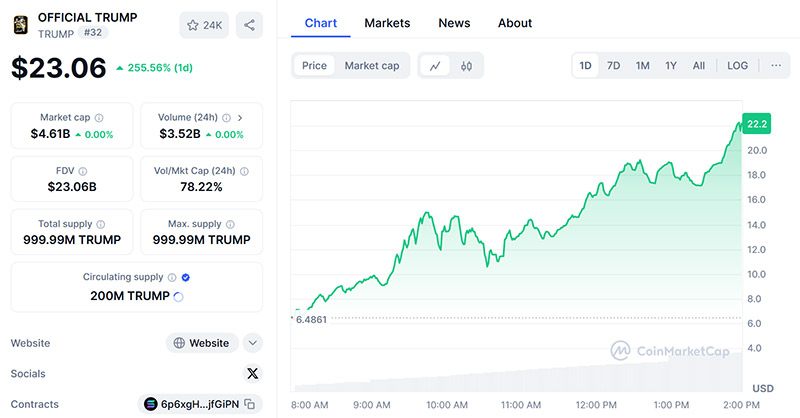Show Vol/Mkt Cap (24h) info icon
Image resolution: width=800 pixels, height=418 pixels.
click(x=244, y=171)
